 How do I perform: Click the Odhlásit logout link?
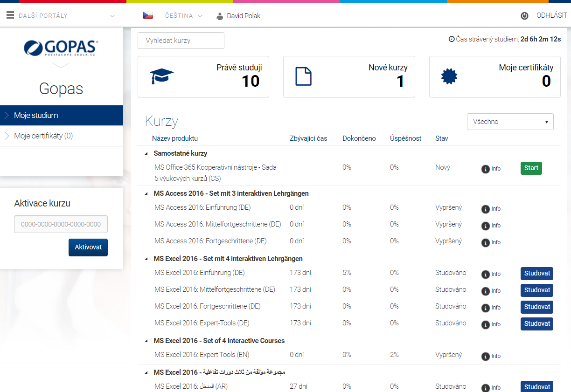551,15
